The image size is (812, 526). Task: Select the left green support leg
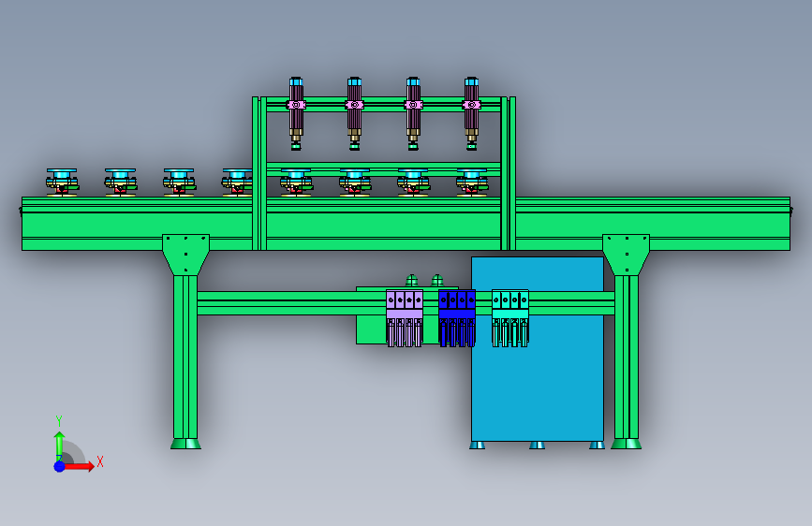185,358
